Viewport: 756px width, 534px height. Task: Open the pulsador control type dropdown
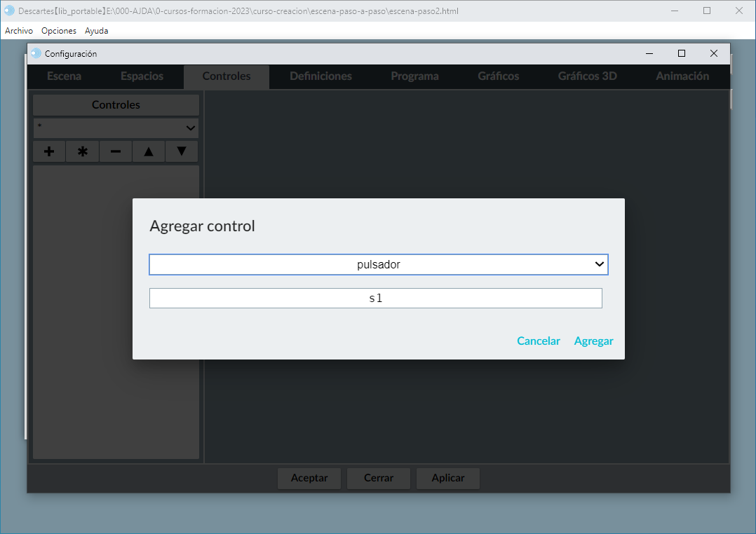pyautogui.click(x=379, y=264)
